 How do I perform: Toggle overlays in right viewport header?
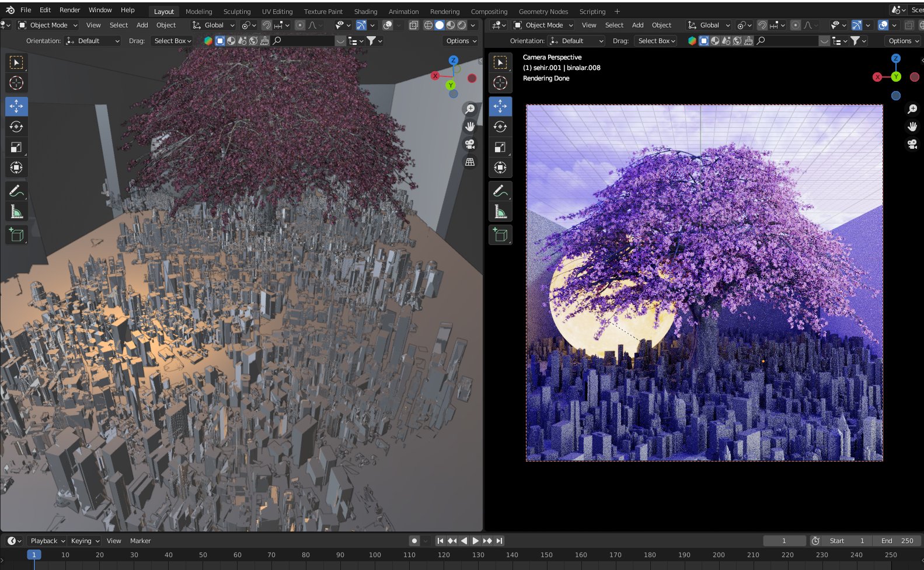[883, 25]
